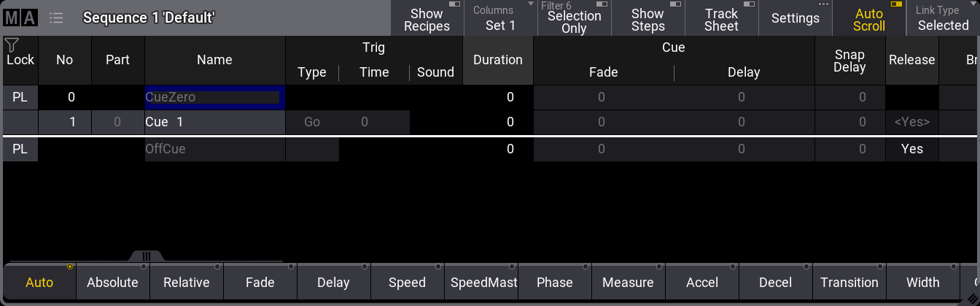Toggle Filter Selection Only
Screen dimensions: 980x306
[573, 19]
